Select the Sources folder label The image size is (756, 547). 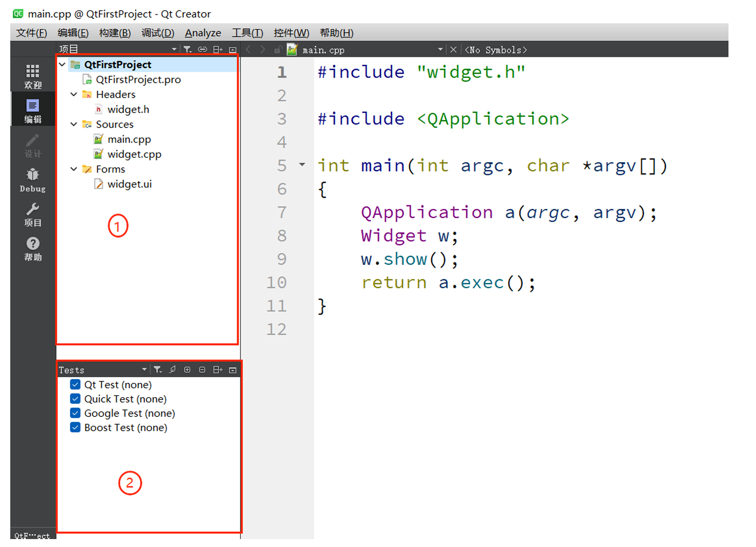pos(115,125)
